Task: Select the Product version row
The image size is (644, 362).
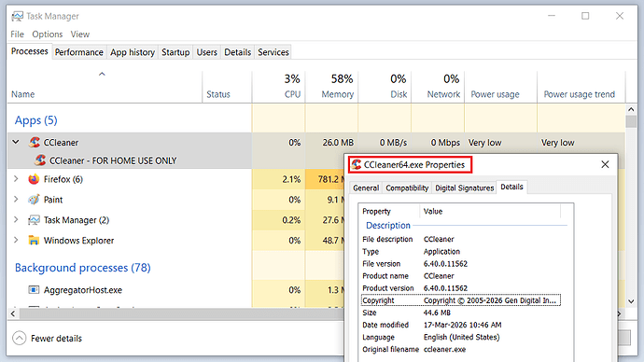Action: coord(460,288)
